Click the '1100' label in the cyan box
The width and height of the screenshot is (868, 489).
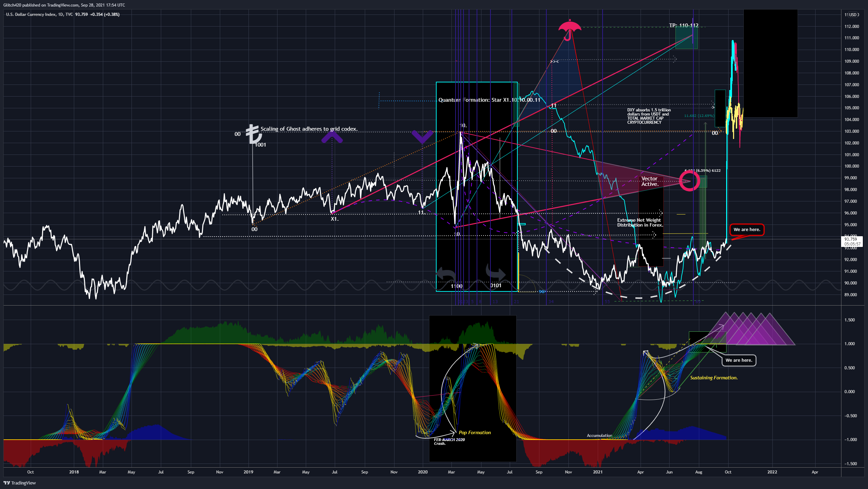tap(457, 286)
